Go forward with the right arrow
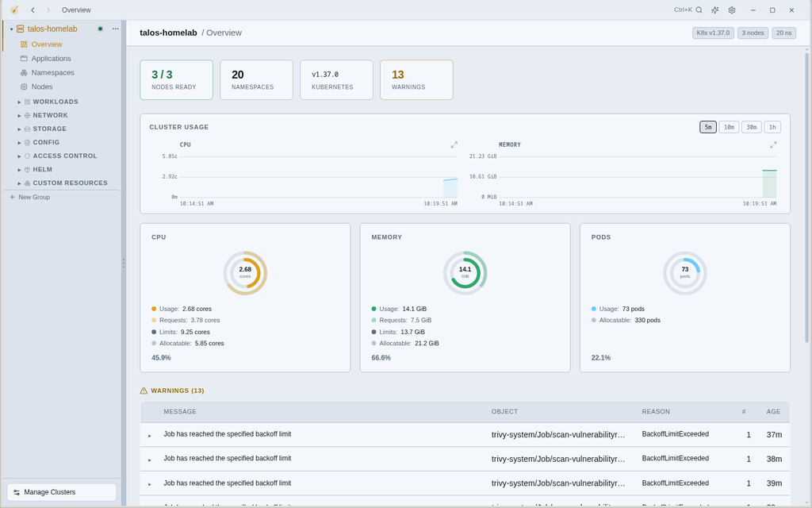Image resolution: width=812 pixels, height=508 pixels. point(48,10)
